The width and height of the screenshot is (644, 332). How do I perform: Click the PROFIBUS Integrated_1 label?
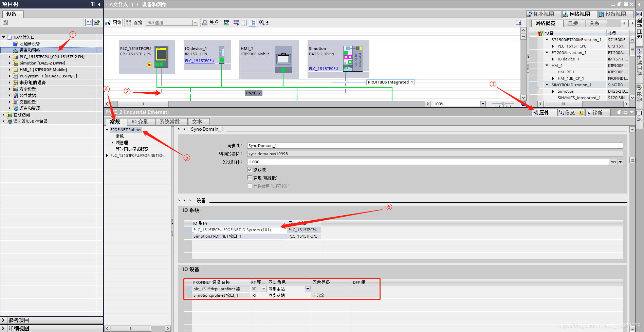click(x=390, y=82)
